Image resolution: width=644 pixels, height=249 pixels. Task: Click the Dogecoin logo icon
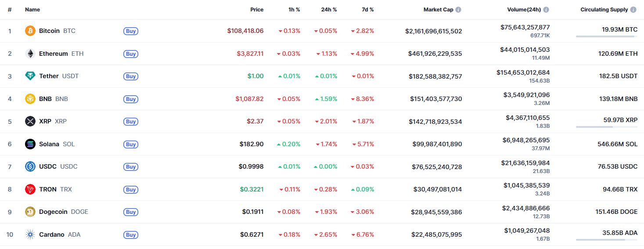[x=30, y=212]
